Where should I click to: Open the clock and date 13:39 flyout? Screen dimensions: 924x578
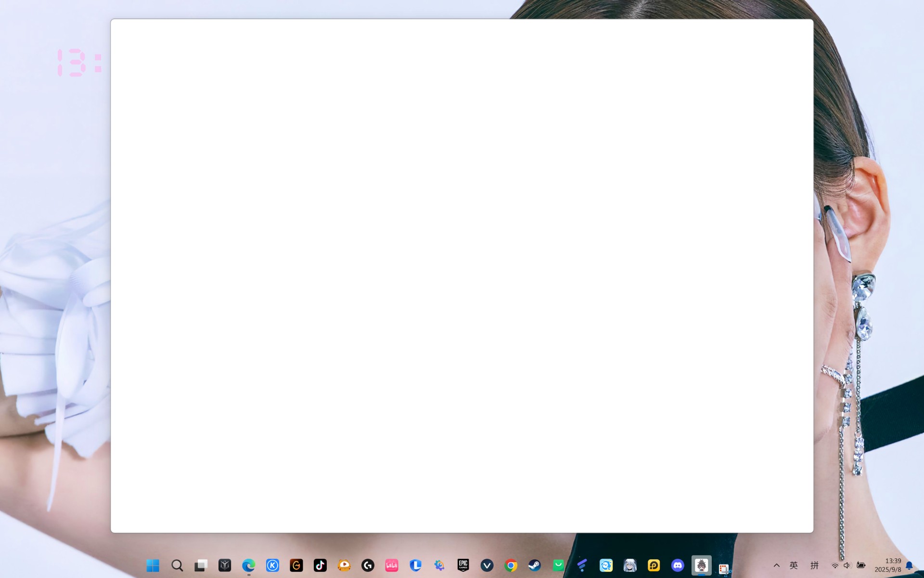point(888,565)
